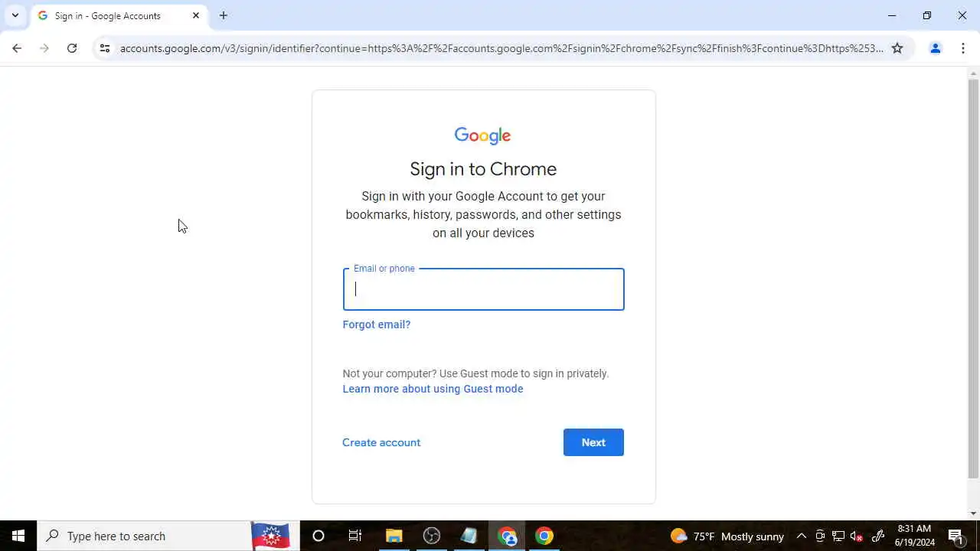980x551 pixels.
Task: Open the Chrome profile avatar icon
Action: [935, 48]
